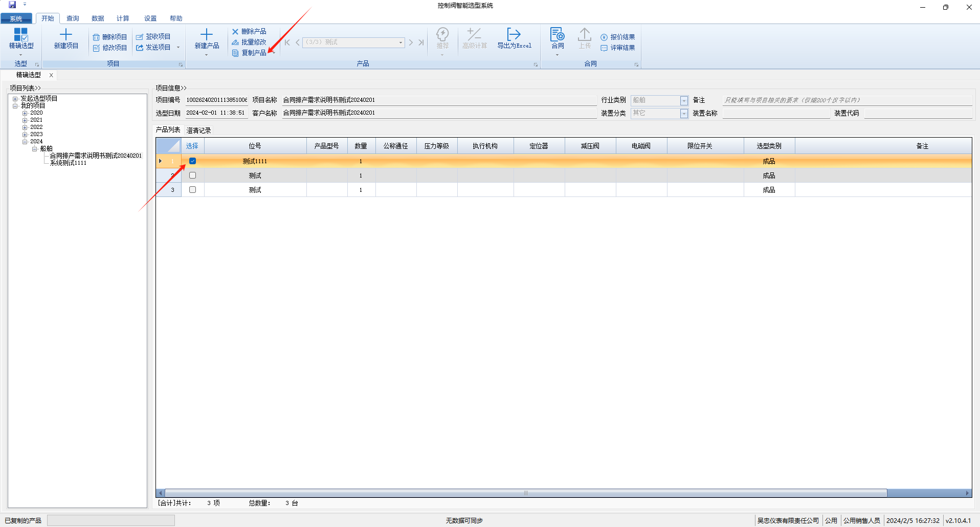Image resolution: width=980 pixels, height=527 pixels.
Task: Uncheck the checkbox for row 测试1111
Action: [193, 161]
